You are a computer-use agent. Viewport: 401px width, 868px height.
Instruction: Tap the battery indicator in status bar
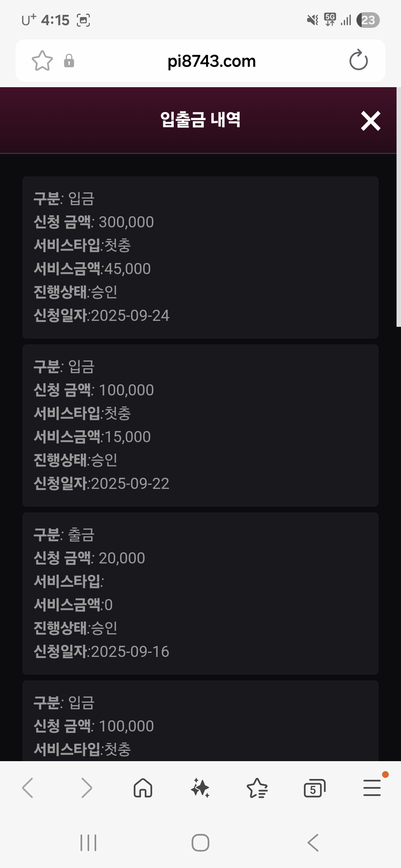(x=368, y=20)
